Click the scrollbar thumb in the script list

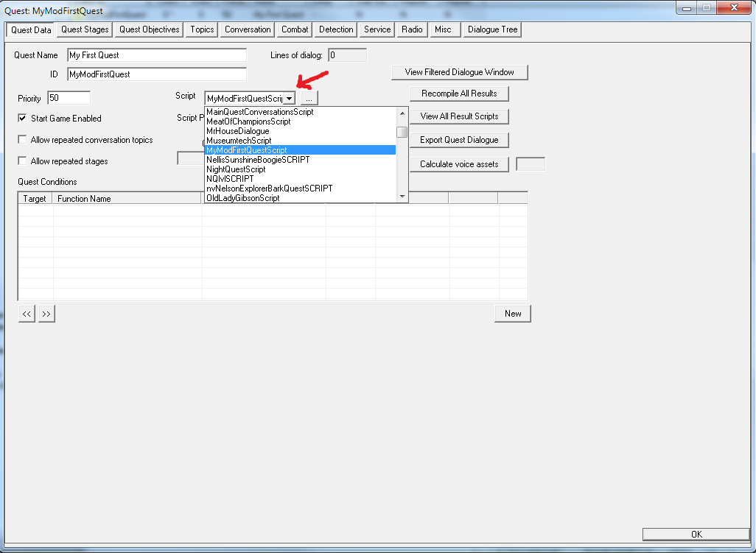pos(402,131)
